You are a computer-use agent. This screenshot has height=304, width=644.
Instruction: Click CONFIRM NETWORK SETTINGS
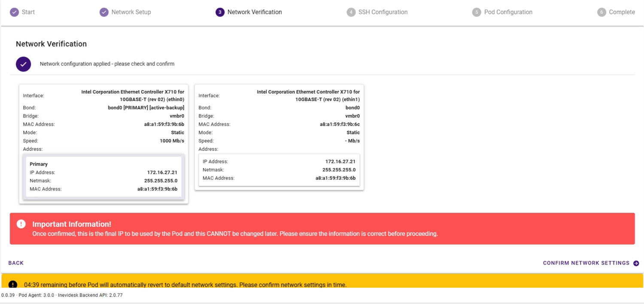point(586,263)
